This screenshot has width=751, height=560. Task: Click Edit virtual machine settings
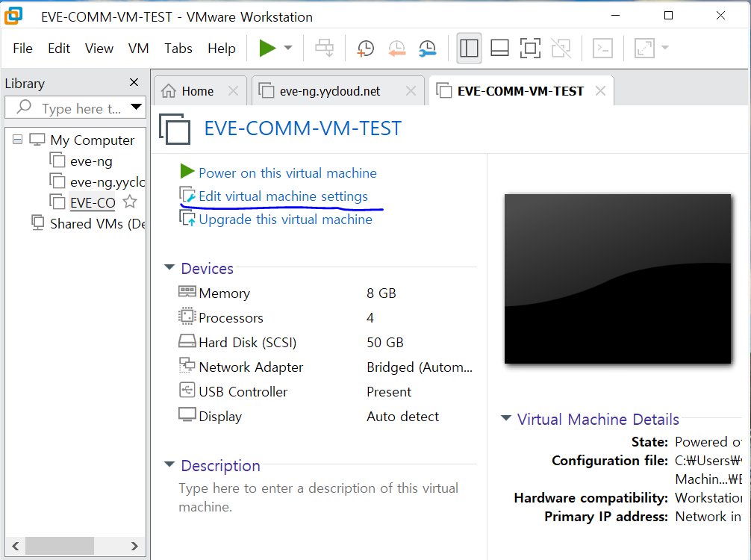[283, 196]
